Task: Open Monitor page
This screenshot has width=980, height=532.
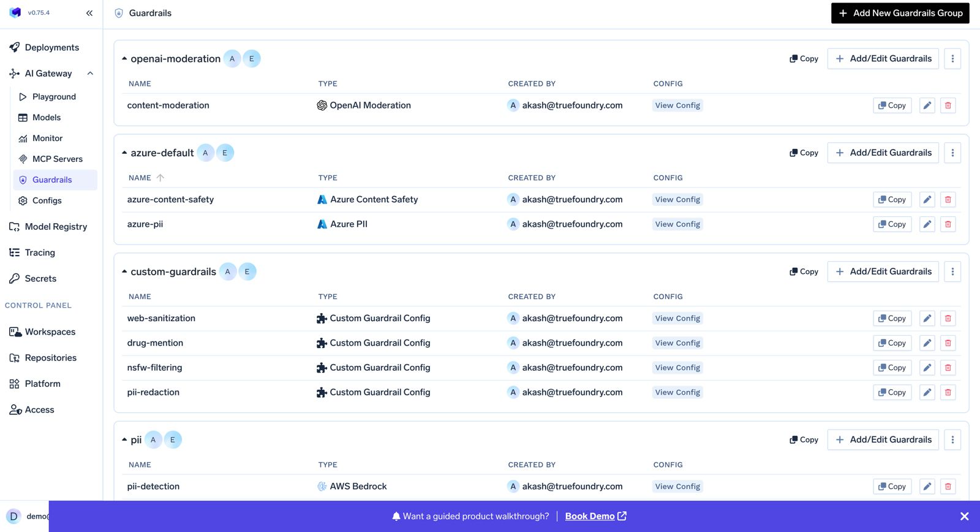Action: [47, 139]
